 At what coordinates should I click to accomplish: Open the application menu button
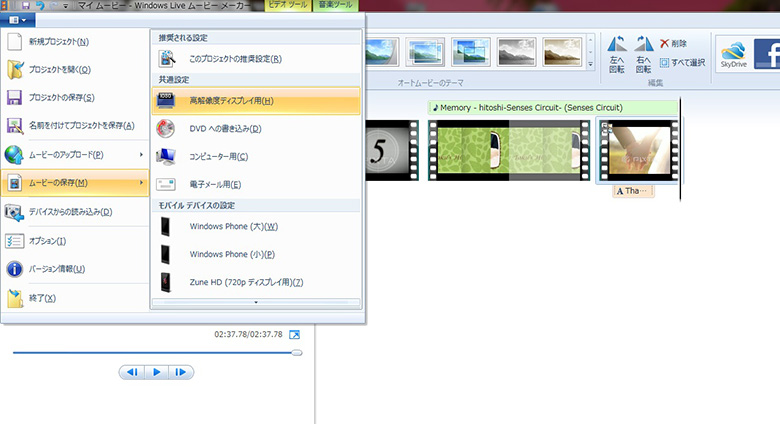click(17, 20)
